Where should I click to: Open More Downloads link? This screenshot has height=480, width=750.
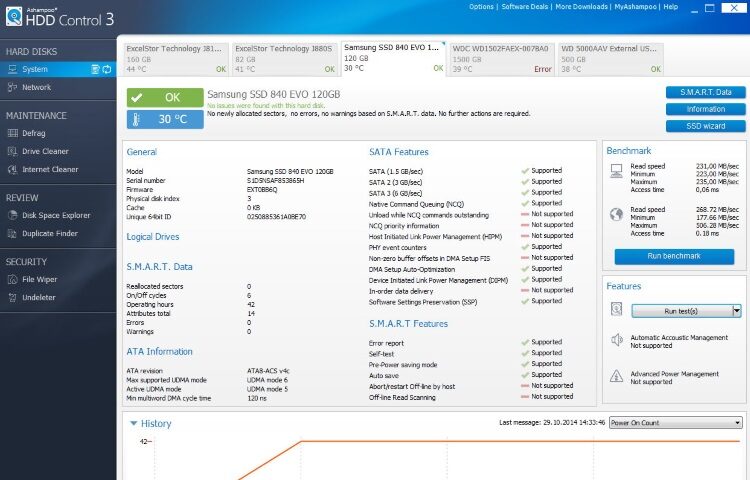point(582,7)
